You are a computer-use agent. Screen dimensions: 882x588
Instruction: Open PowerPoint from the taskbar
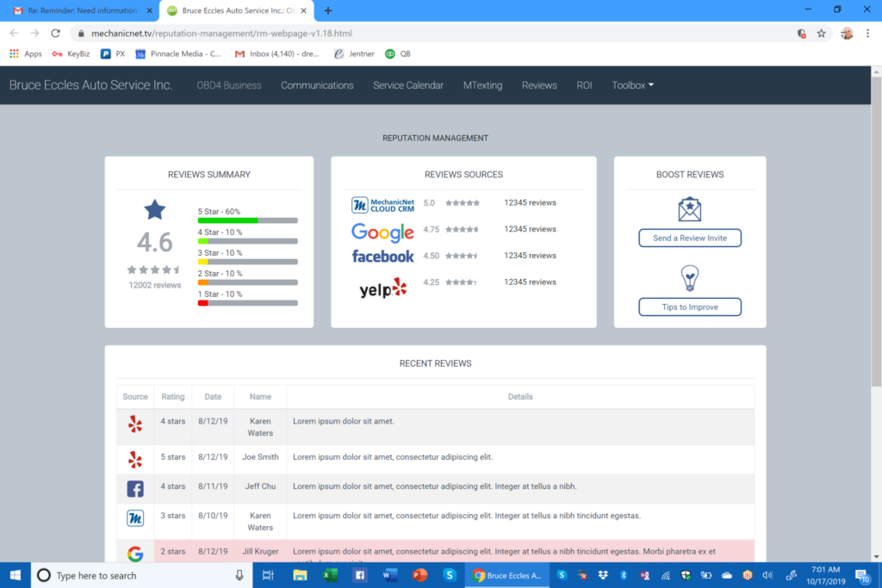(x=419, y=575)
